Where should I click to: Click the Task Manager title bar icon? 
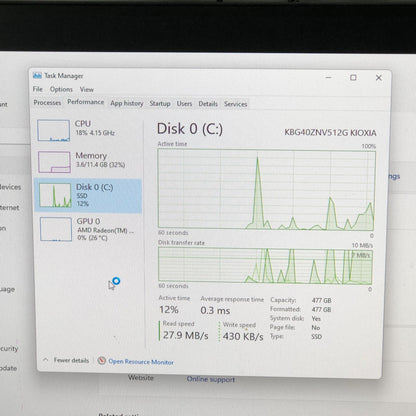point(37,75)
